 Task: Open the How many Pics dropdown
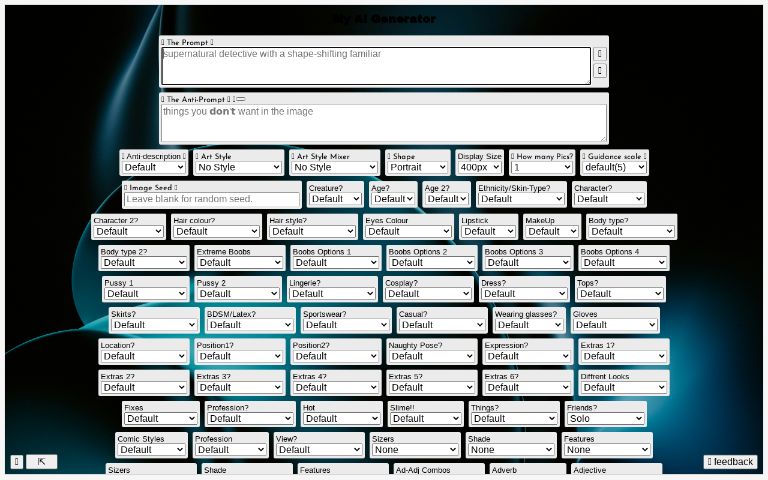pyautogui.click(x=542, y=168)
